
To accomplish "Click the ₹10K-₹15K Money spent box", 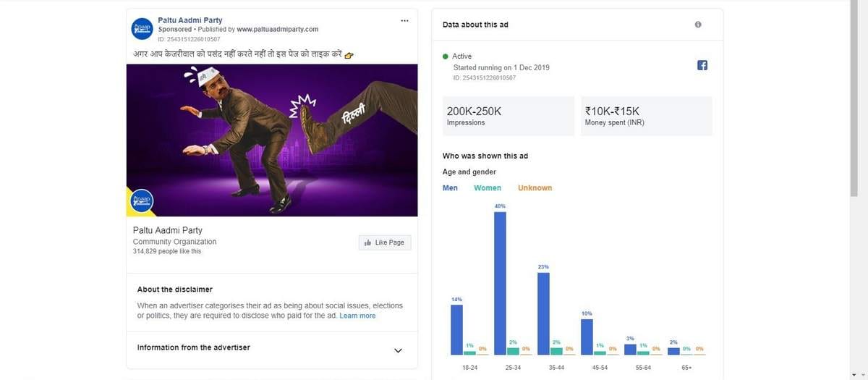I will click(x=646, y=116).
